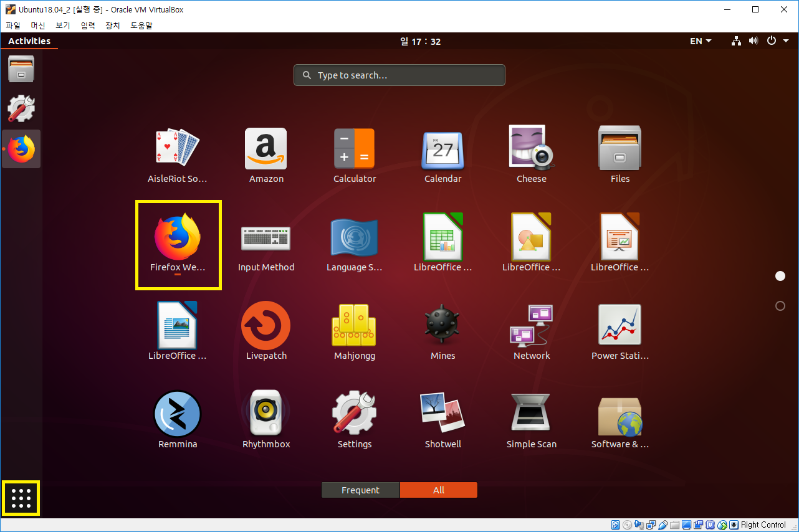Open the clock showing 일 17:32
The width and height of the screenshot is (799, 532).
pos(421,41)
